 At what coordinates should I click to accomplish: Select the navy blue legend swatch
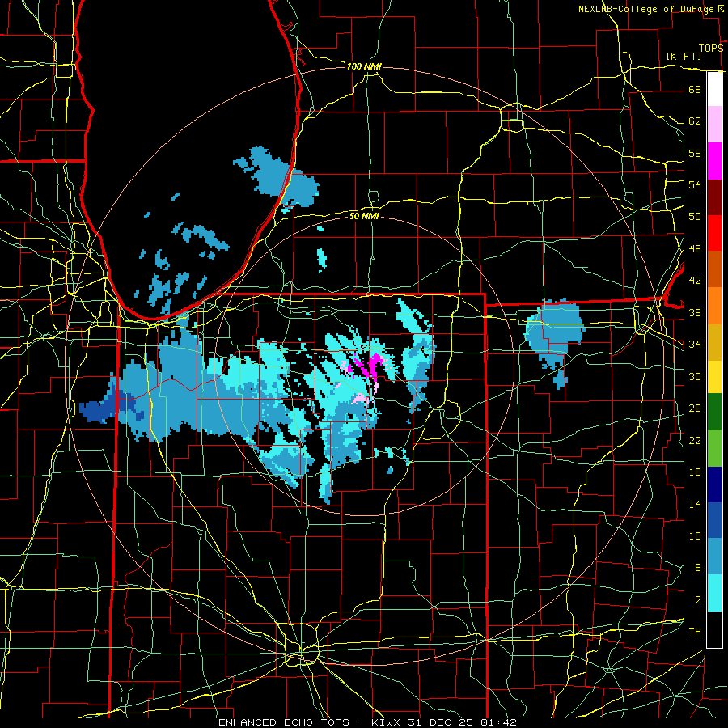click(x=714, y=485)
